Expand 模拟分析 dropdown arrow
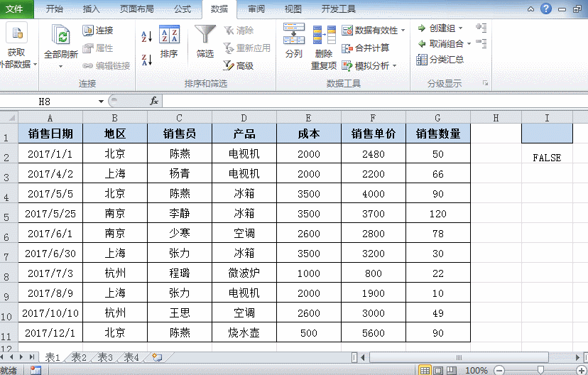Viewport: 588px width, 375px height. click(395, 66)
